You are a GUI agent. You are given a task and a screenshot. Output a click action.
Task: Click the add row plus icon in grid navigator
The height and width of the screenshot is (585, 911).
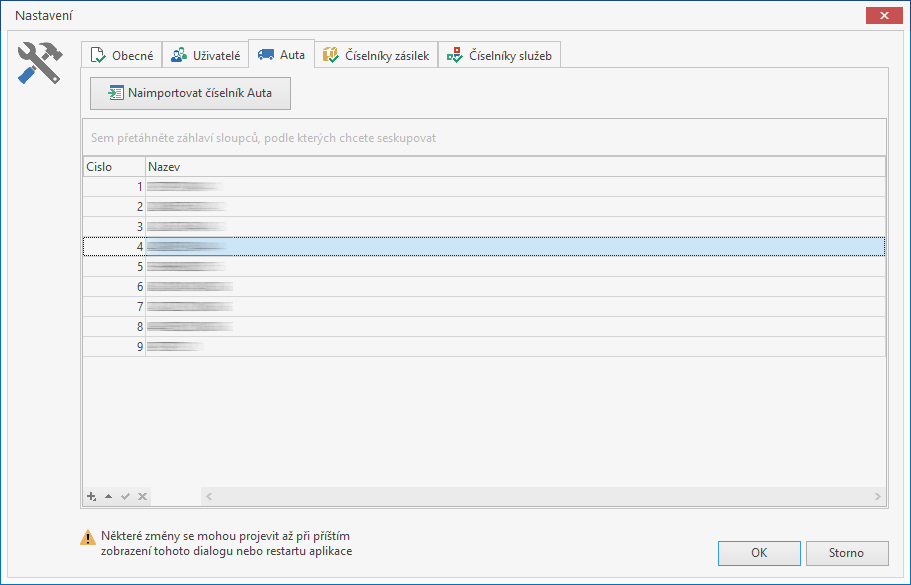[92, 496]
